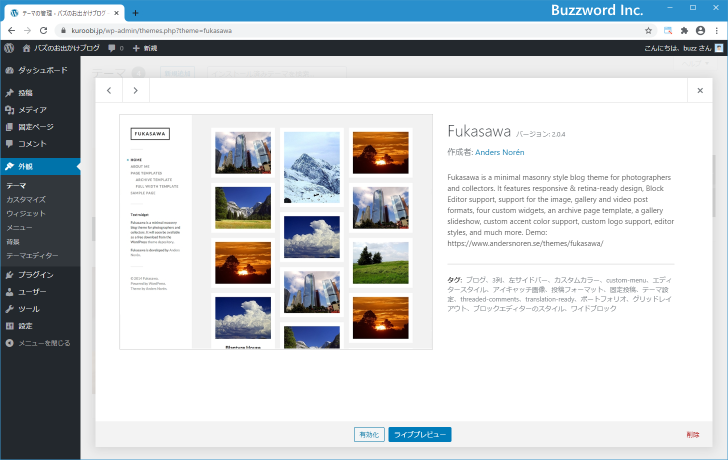Click the theme details vertical scrollbar
728x460 pixels.
pyautogui.click(x=714, y=186)
